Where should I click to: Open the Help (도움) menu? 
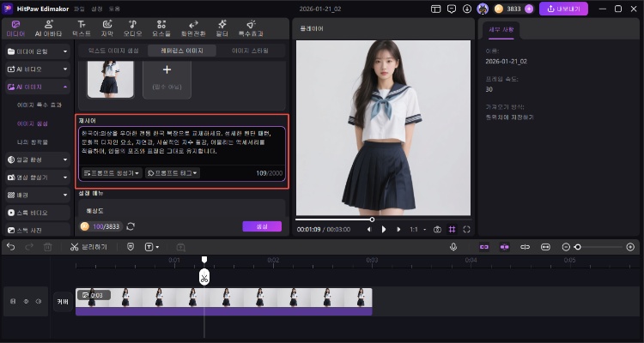point(114,9)
